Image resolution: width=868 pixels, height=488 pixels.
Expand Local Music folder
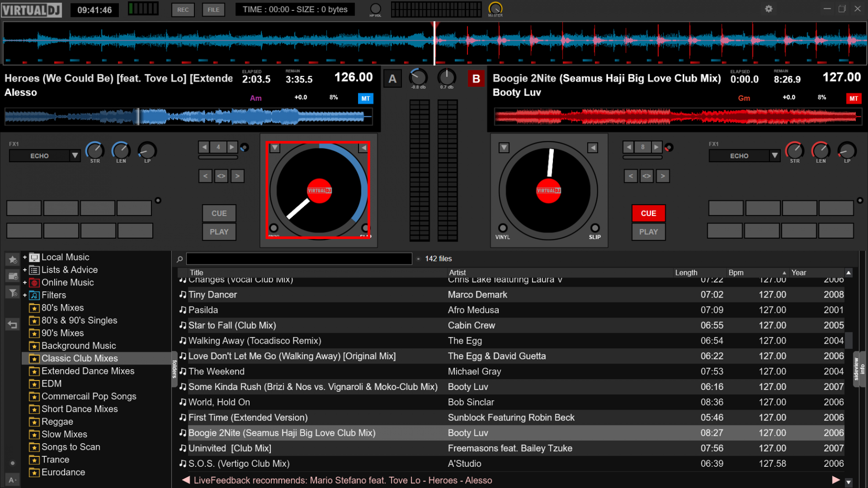pyautogui.click(x=25, y=257)
